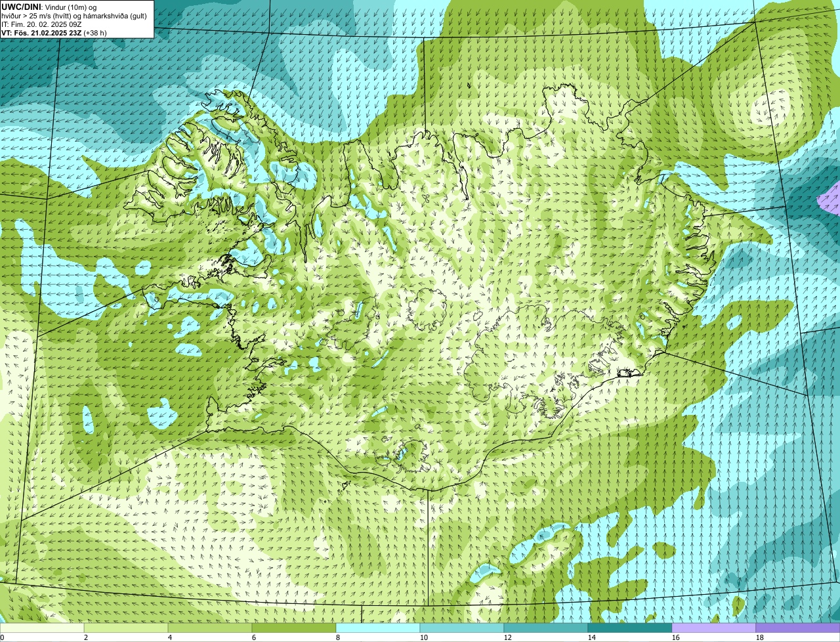
Task: Click the legend scale label '8'
Action: point(338,637)
